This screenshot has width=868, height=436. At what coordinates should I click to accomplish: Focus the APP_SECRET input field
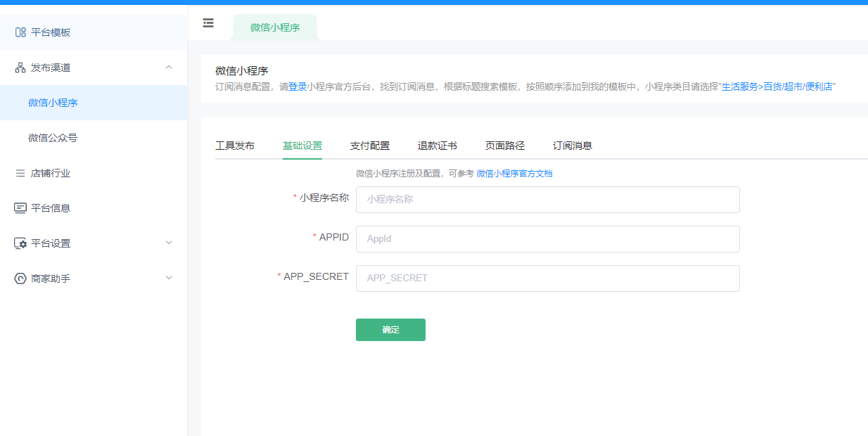click(x=548, y=278)
